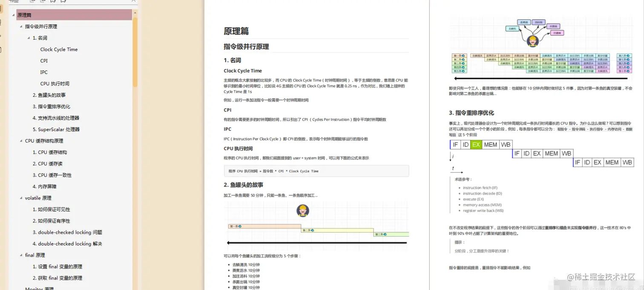The height and width of the screenshot is (290, 644).
Task: Collapse the 指令级并行原理 bookmark node
Action: pos(21,26)
